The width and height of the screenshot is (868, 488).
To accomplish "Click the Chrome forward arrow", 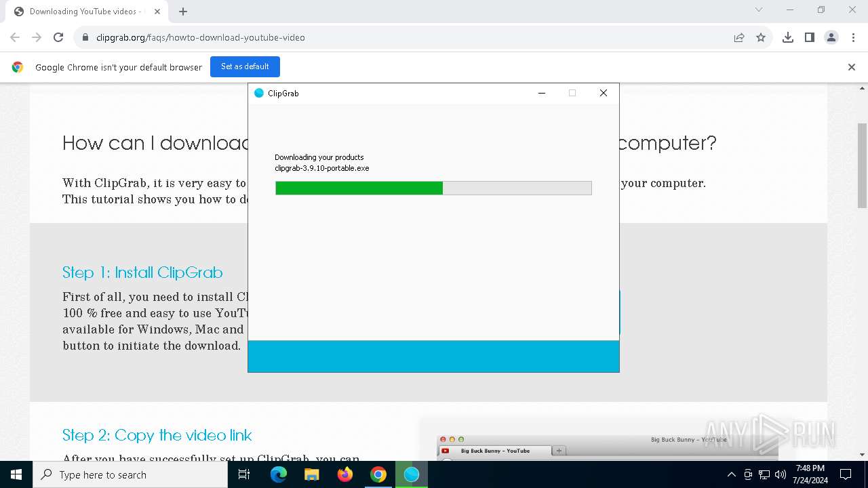I will [37, 37].
